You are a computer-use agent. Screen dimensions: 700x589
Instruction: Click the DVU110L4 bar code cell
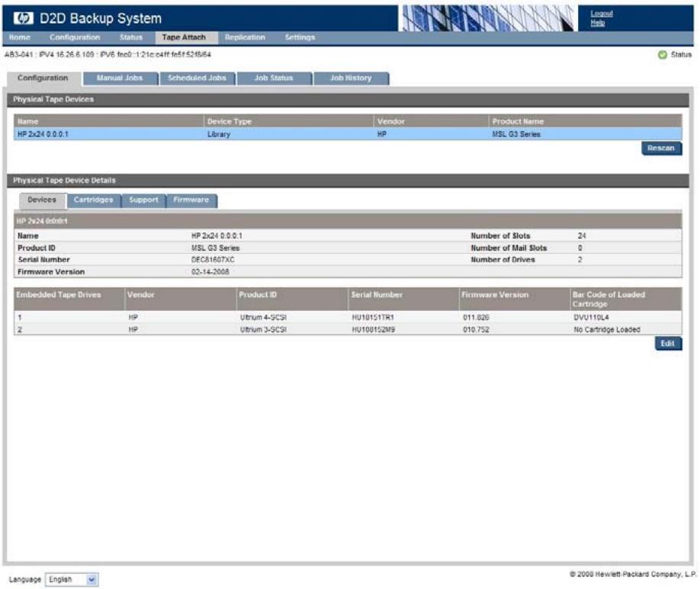[x=591, y=317]
